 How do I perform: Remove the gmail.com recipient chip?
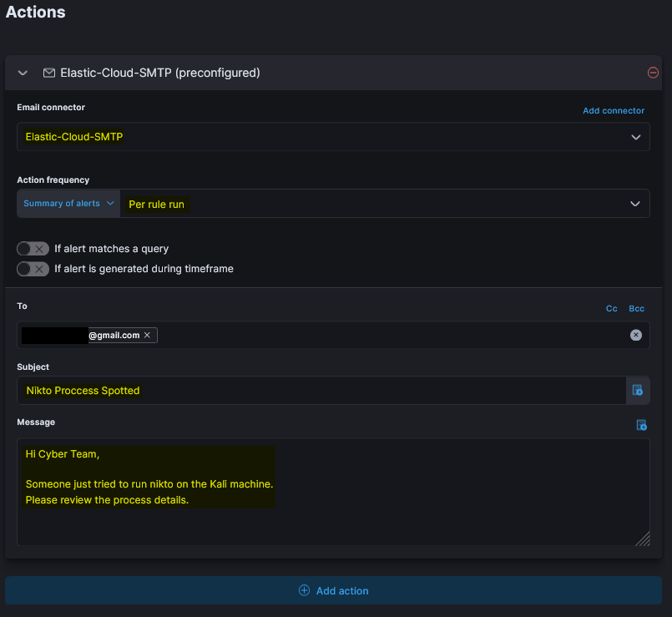pyautogui.click(x=147, y=335)
